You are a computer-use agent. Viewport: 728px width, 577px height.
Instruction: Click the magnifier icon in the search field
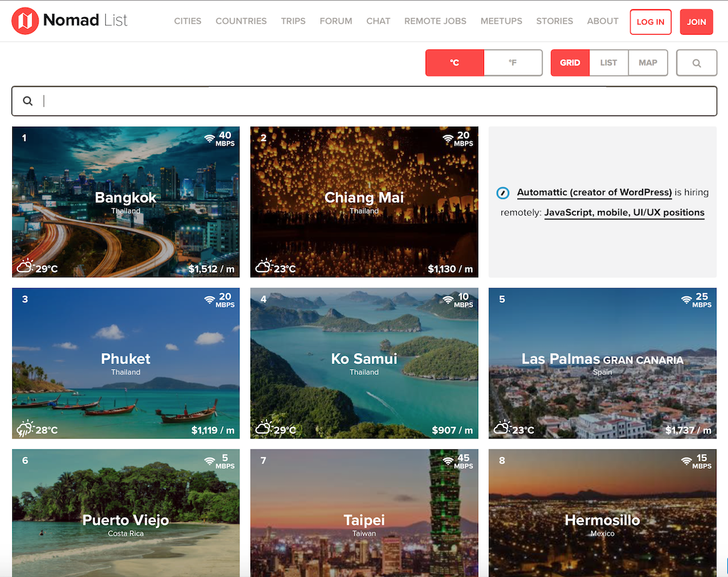(28, 101)
